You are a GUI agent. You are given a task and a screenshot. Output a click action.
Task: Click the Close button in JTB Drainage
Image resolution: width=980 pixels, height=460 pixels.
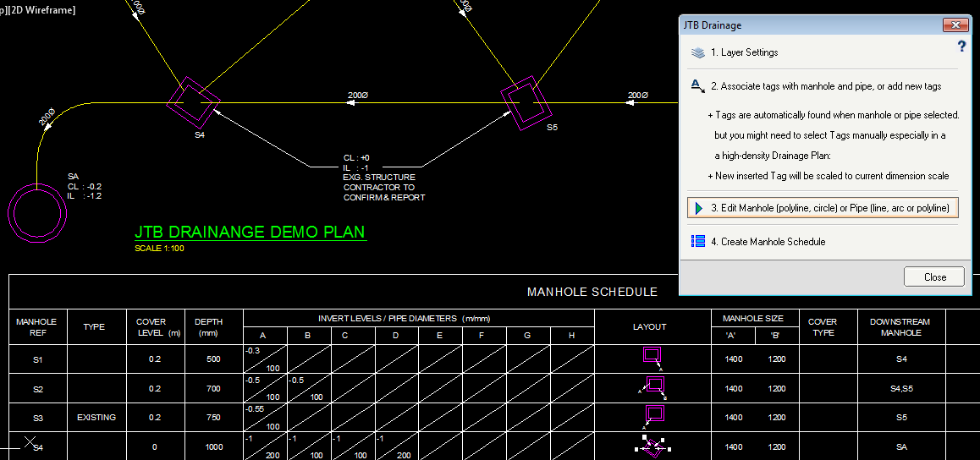pyautogui.click(x=934, y=277)
